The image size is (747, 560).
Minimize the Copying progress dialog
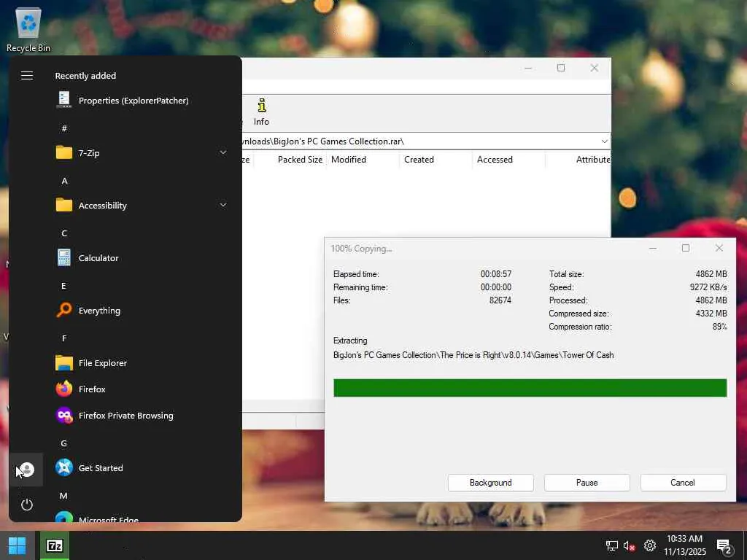(653, 248)
